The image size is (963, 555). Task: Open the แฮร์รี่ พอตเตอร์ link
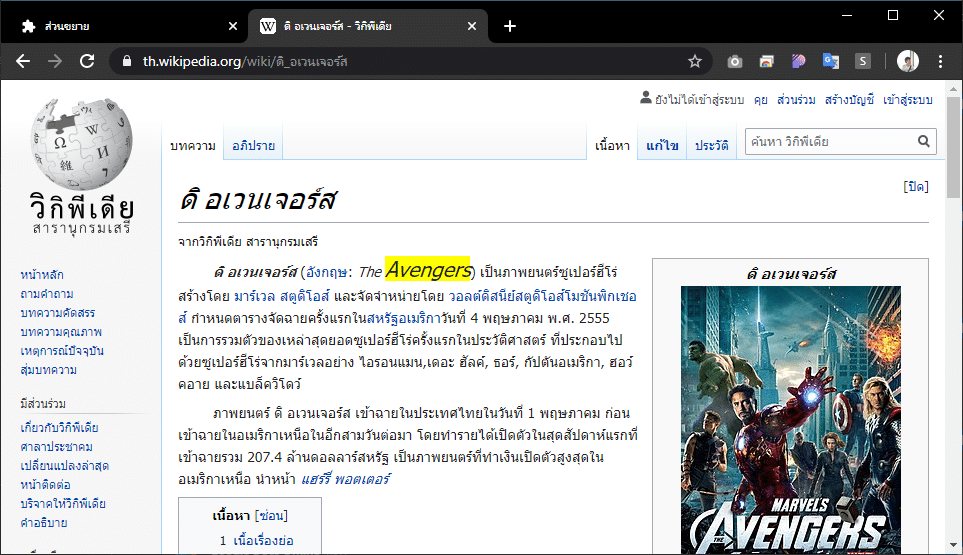point(345,479)
